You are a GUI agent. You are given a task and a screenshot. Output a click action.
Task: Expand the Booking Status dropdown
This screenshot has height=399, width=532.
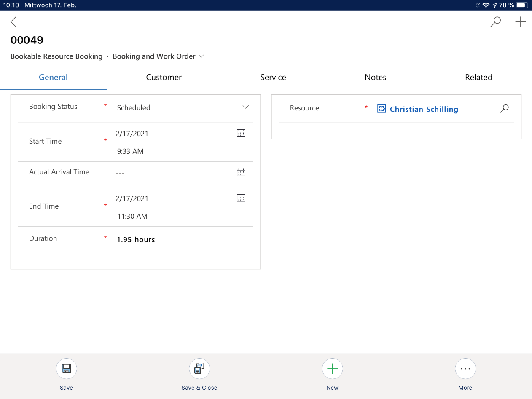click(246, 107)
